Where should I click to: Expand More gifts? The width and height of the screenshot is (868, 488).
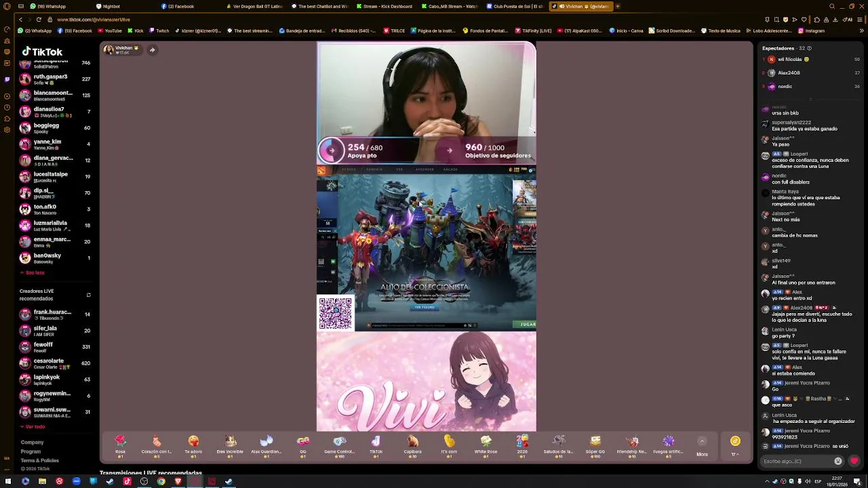click(x=702, y=447)
